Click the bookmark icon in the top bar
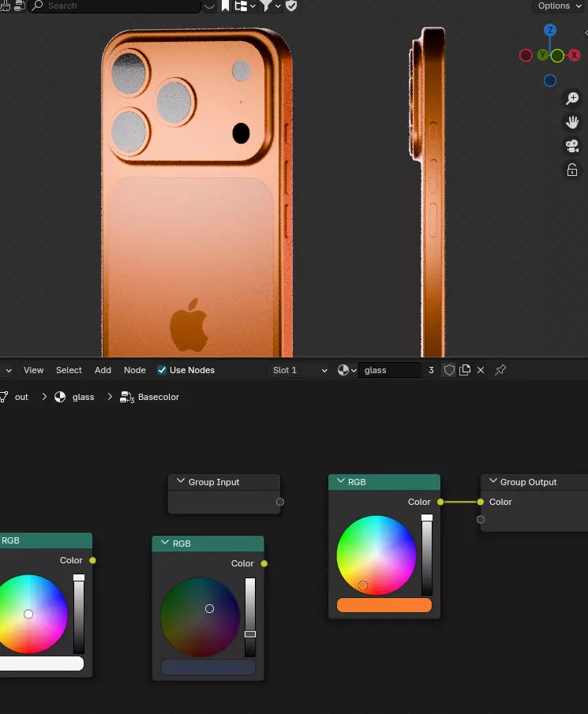The image size is (588, 714). coord(226,6)
